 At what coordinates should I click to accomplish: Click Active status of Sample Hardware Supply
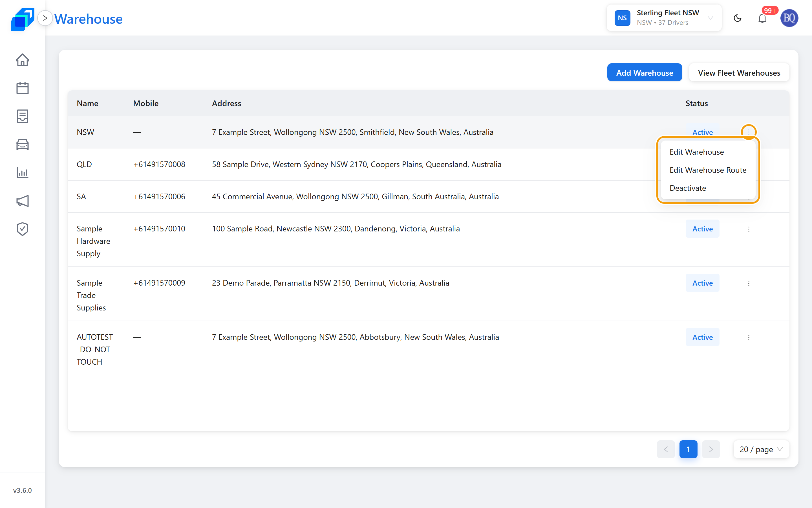(703, 229)
